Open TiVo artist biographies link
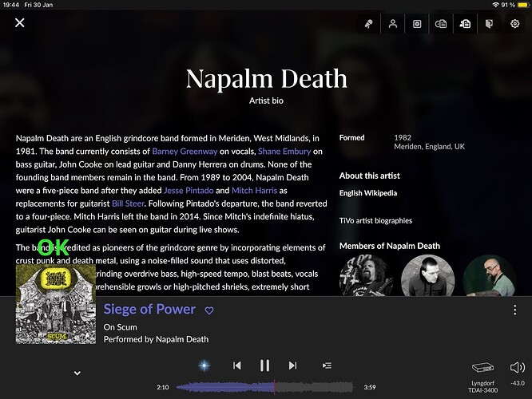This screenshot has width=532, height=399. click(x=375, y=221)
